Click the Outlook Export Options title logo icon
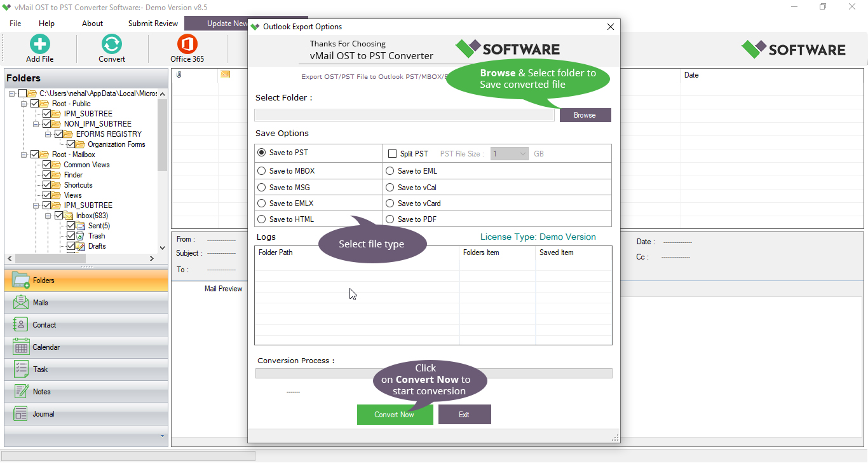Image resolution: width=868 pixels, height=463 pixels. click(x=255, y=27)
